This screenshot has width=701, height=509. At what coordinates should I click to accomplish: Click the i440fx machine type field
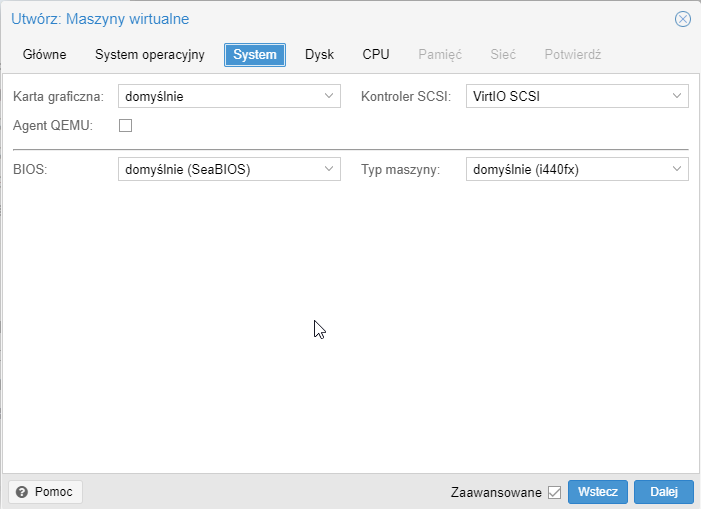[x=565, y=170]
